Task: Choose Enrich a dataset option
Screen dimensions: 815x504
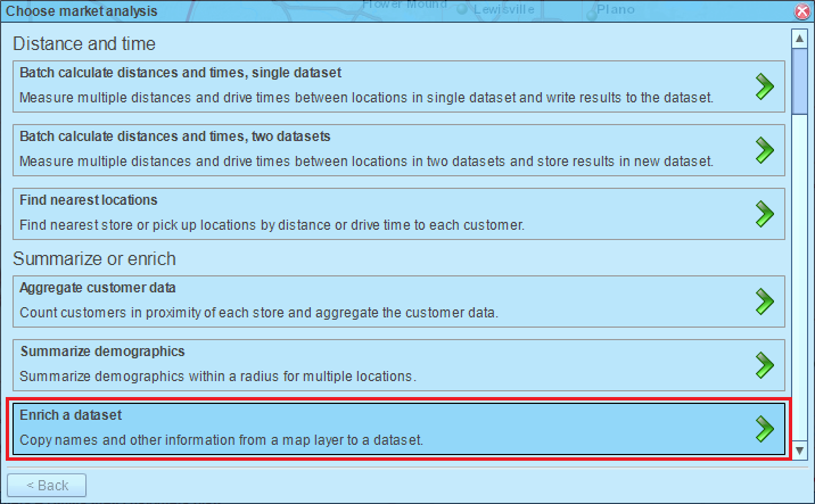Action: pyautogui.click(x=399, y=429)
